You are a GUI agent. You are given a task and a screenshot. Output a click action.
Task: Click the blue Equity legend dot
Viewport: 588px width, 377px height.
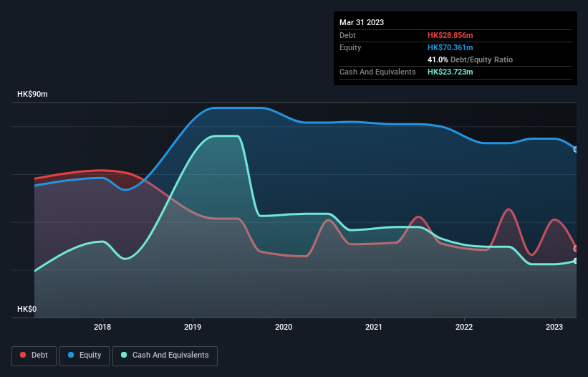(71, 355)
